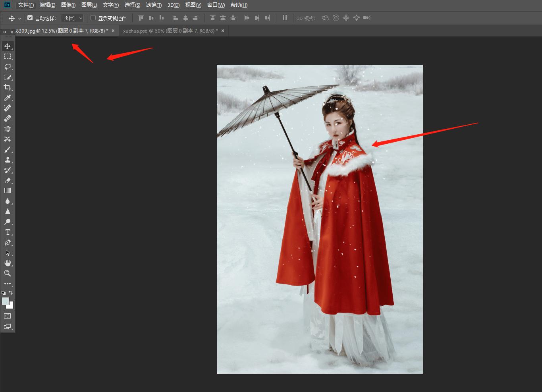Image resolution: width=542 pixels, height=392 pixels.
Task: Select the Horizontal Type tool
Action: tap(8, 232)
